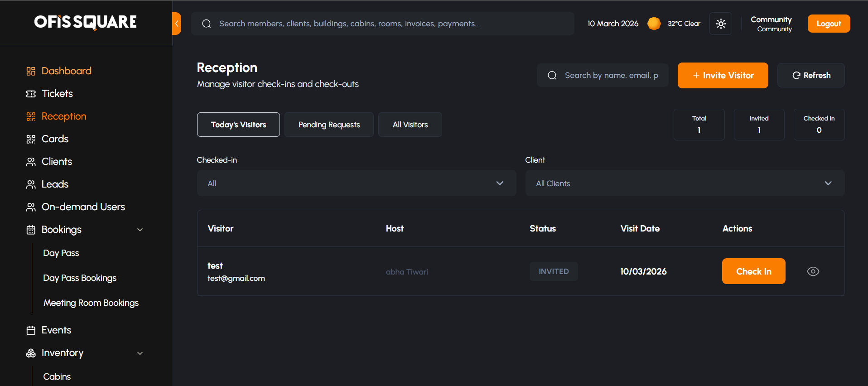Image resolution: width=868 pixels, height=386 pixels.
Task: Switch to Pending Requests tab
Action: click(x=329, y=125)
